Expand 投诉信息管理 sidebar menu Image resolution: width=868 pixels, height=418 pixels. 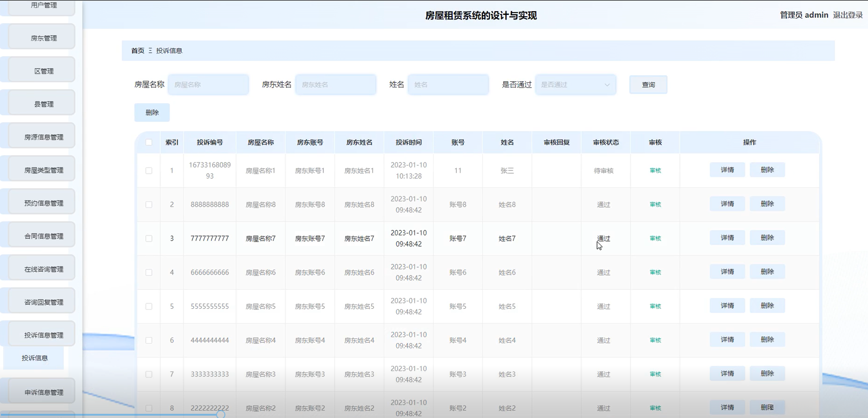44,335
